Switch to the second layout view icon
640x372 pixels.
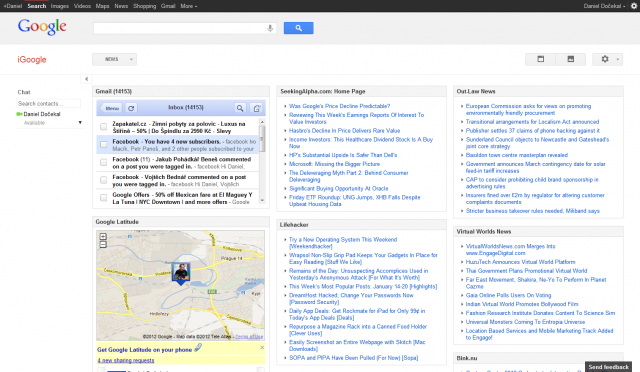pyautogui.click(x=571, y=59)
